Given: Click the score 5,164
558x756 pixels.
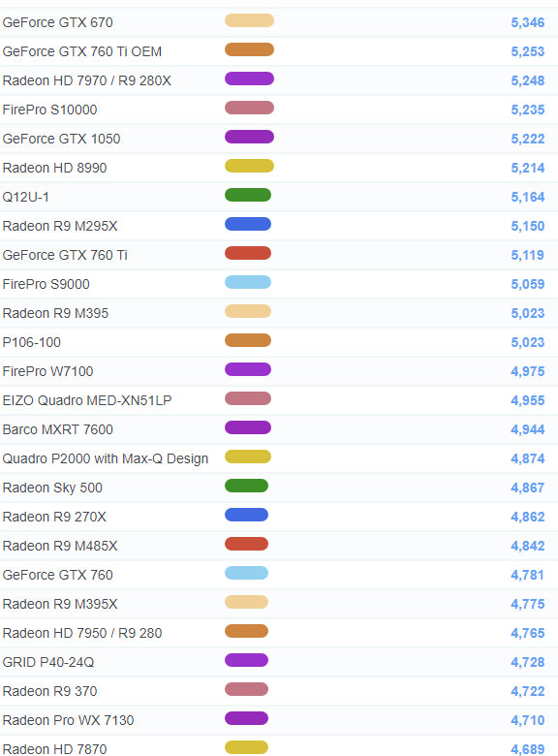Looking at the screenshot, I should [528, 197].
